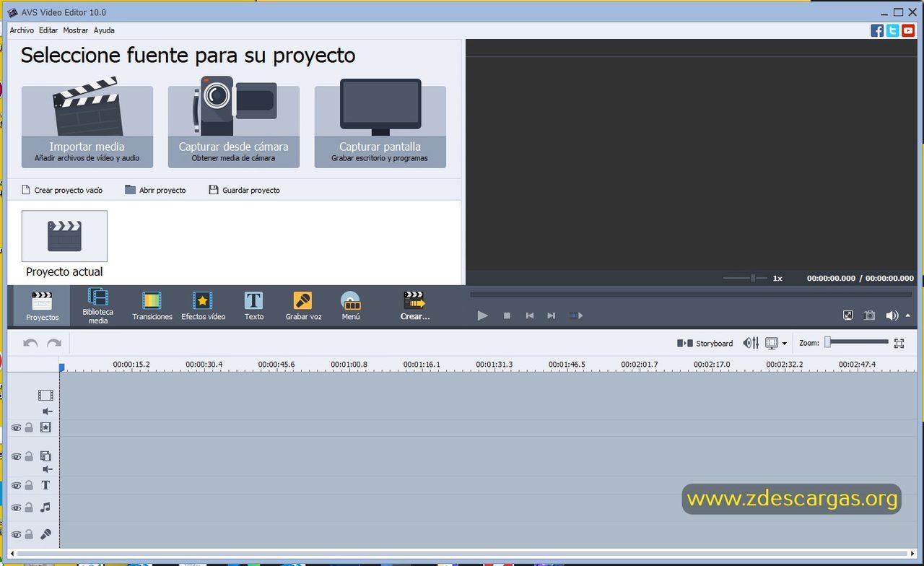The image size is (924, 566).
Task: Click the music track note icon
Action: [x=45, y=508]
